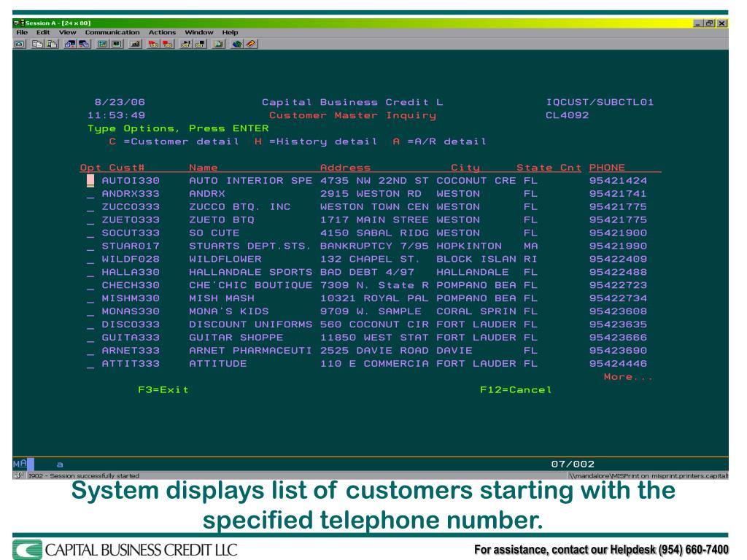Click the Receive File toolbar icon

click(x=85, y=44)
